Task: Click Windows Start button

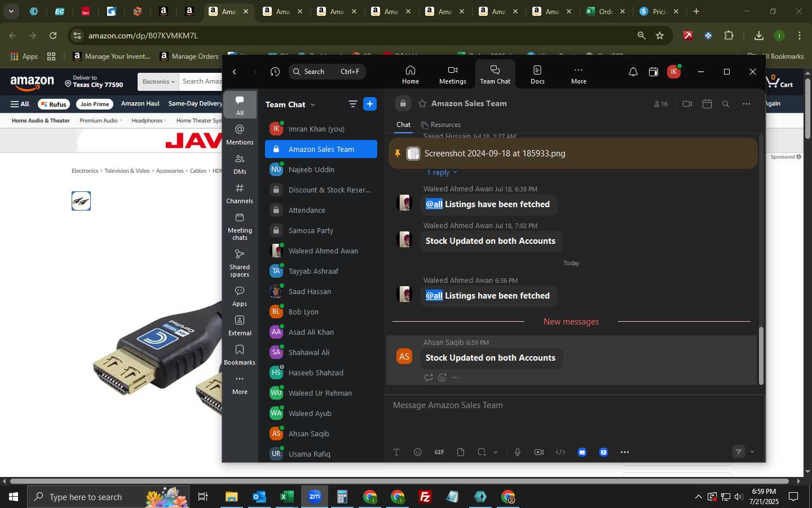Action: click(13, 497)
